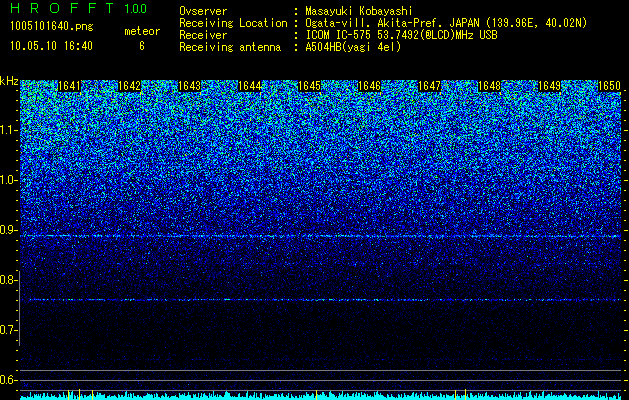Screen dimensions: 629x400
Task: Click the 0.9 frequency axis label
Action: [9, 230]
